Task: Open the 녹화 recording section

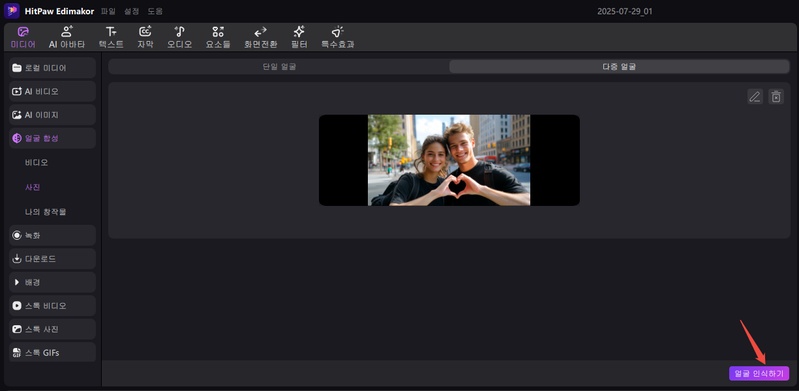Action: tap(52, 236)
